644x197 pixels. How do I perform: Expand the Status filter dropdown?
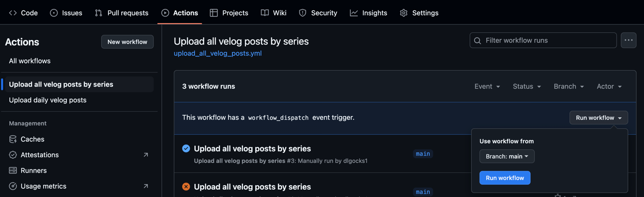[x=527, y=86]
